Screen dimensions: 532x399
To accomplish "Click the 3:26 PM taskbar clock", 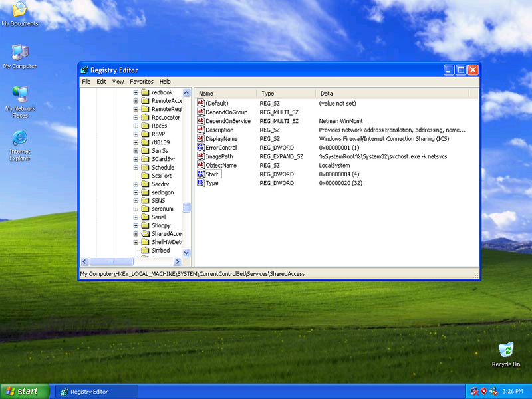I will (513, 392).
